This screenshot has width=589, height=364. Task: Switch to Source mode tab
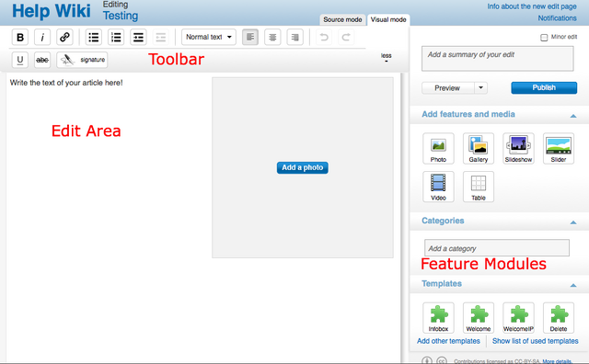[x=342, y=19]
